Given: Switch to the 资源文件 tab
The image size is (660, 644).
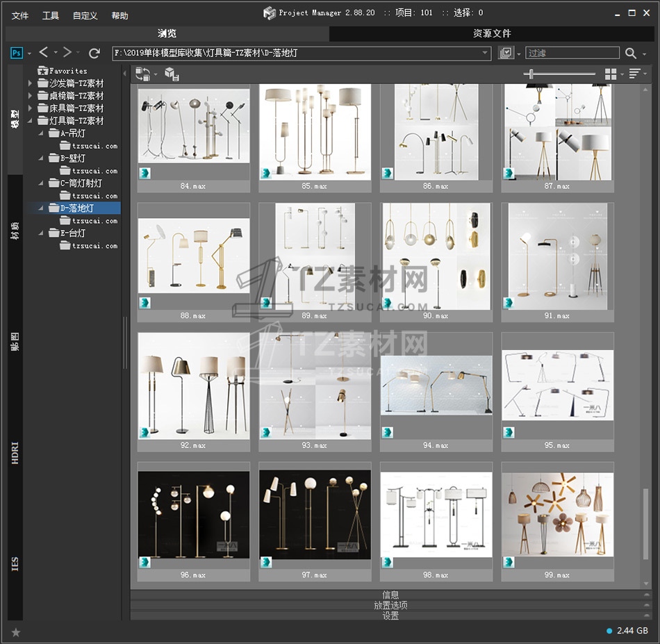Looking at the screenshot, I should 492,33.
